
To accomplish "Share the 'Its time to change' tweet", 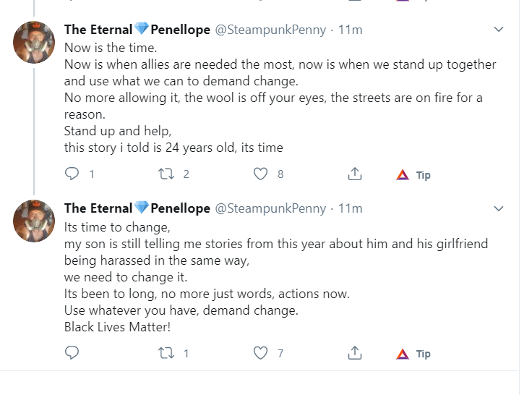I will click(355, 352).
